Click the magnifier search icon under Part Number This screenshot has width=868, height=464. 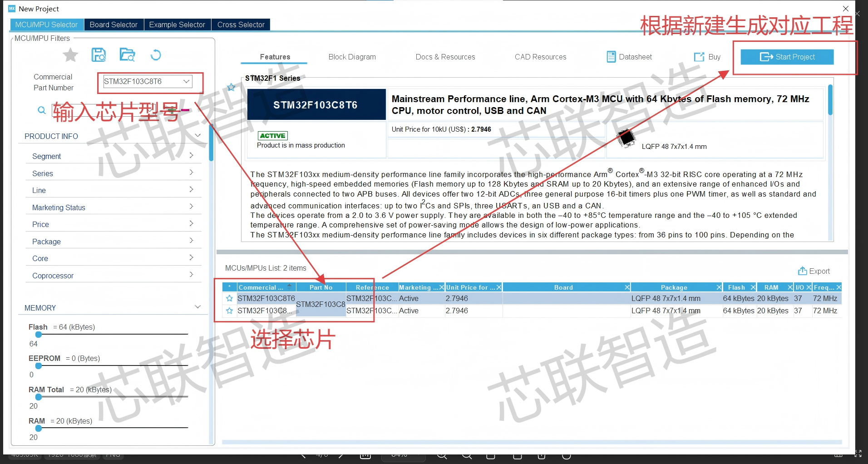(x=42, y=110)
